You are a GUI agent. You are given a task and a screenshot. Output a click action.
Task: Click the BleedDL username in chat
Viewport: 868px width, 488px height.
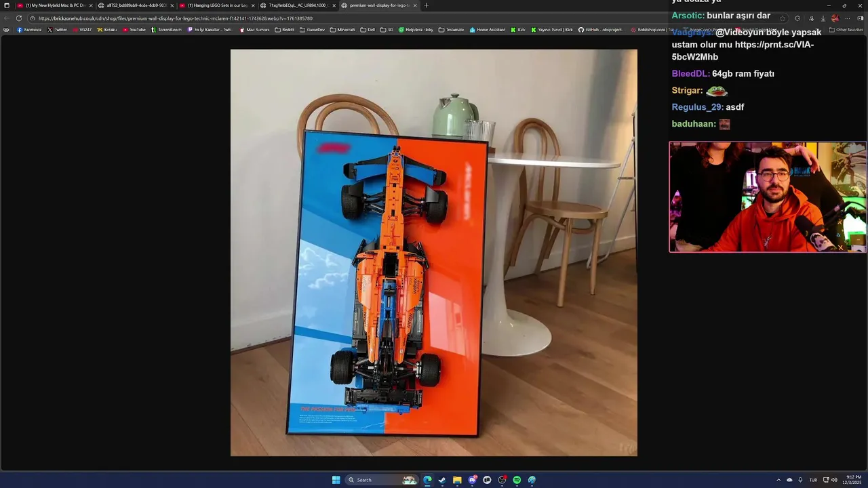690,73
